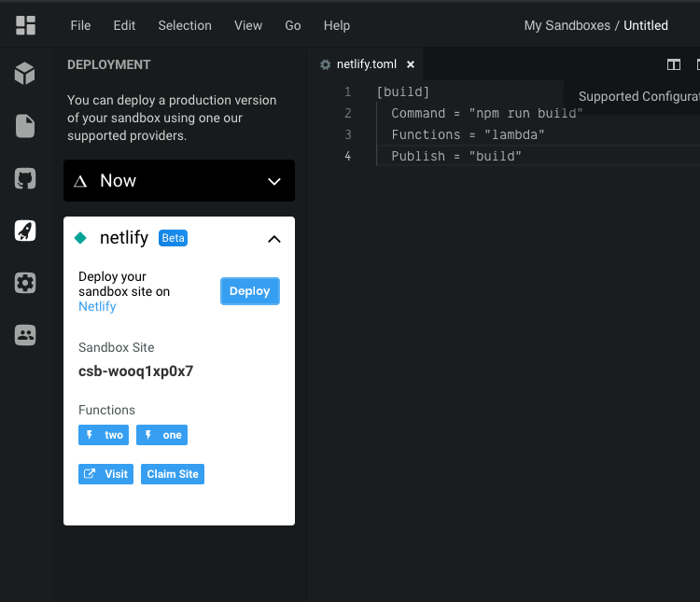This screenshot has width=700, height=602.
Task: Open the Edit menu
Action: pos(124,25)
